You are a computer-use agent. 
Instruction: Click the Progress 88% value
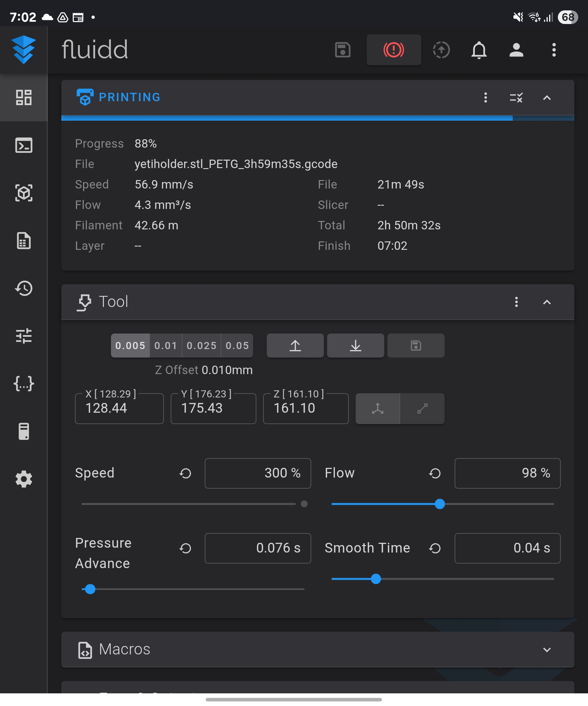pyautogui.click(x=146, y=144)
